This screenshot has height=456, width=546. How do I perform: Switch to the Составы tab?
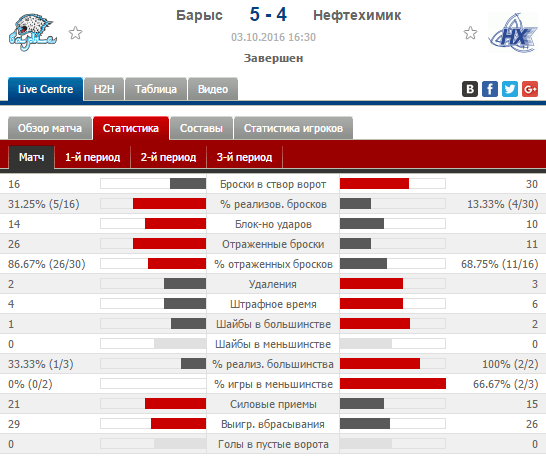click(x=201, y=128)
